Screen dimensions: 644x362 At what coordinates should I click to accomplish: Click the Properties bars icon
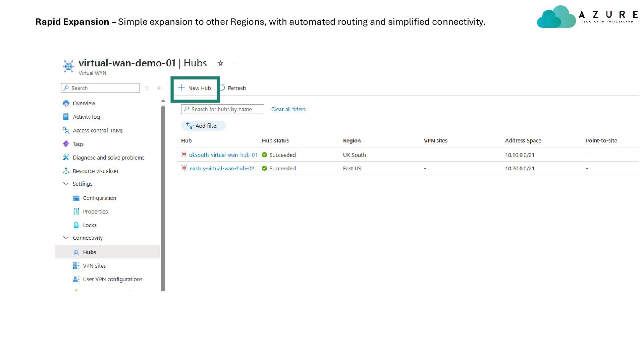(x=76, y=212)
